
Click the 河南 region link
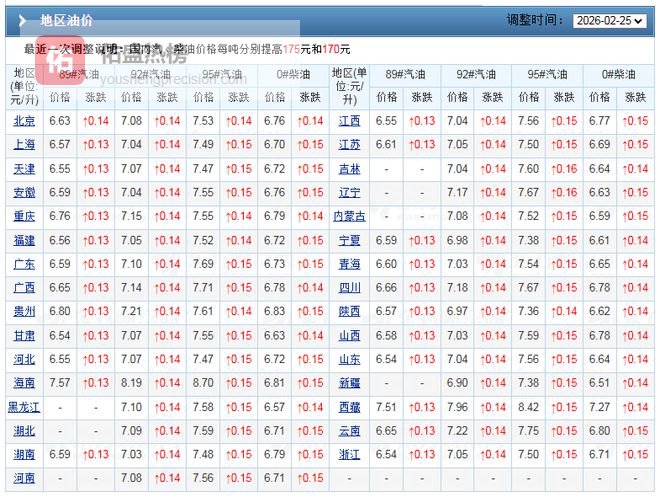point(24,479)
